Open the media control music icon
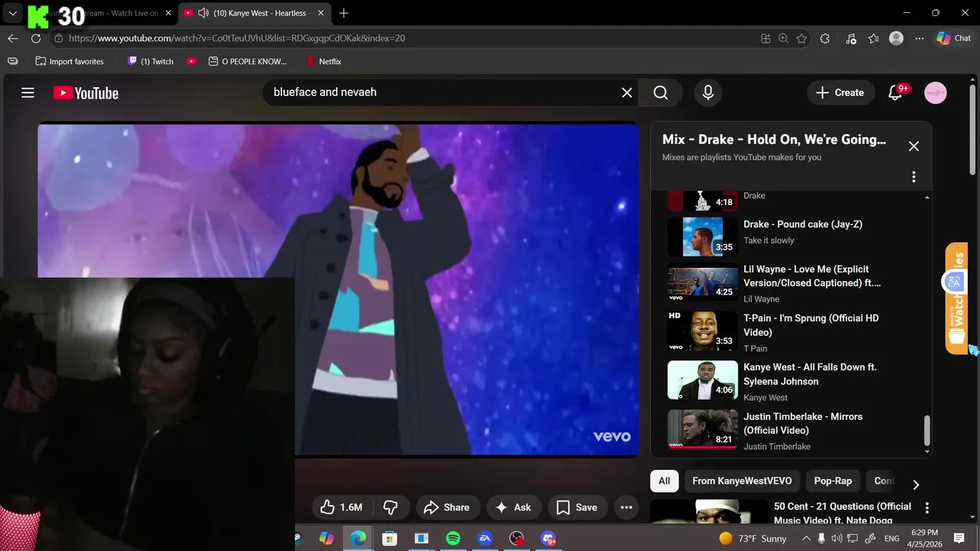 click(x=851, y=38)
